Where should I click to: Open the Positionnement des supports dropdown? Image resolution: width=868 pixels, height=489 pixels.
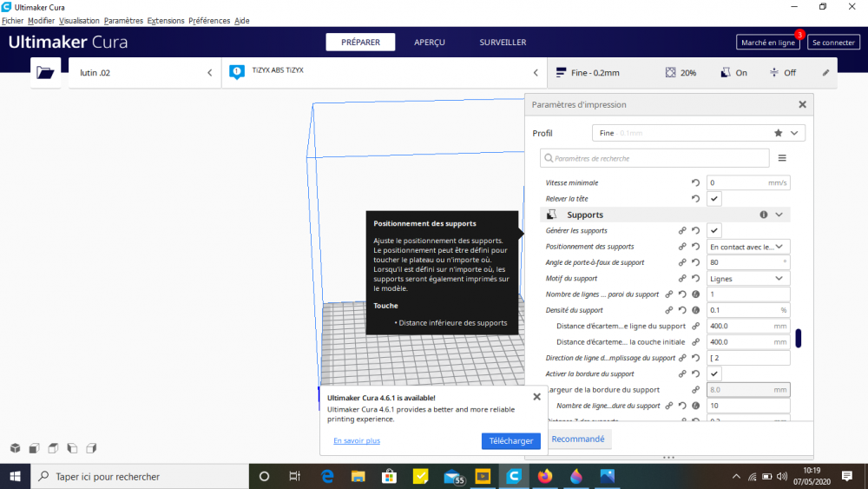point(748,247)
